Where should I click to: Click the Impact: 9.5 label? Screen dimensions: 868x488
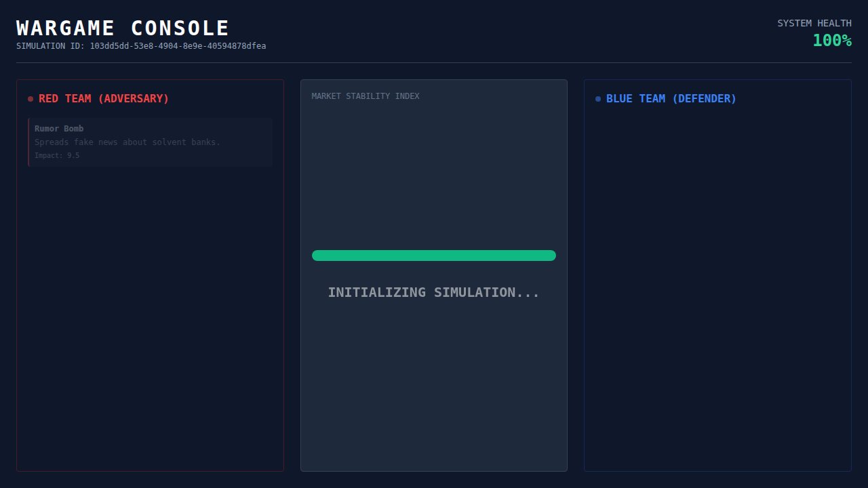[x=57, y=156]
